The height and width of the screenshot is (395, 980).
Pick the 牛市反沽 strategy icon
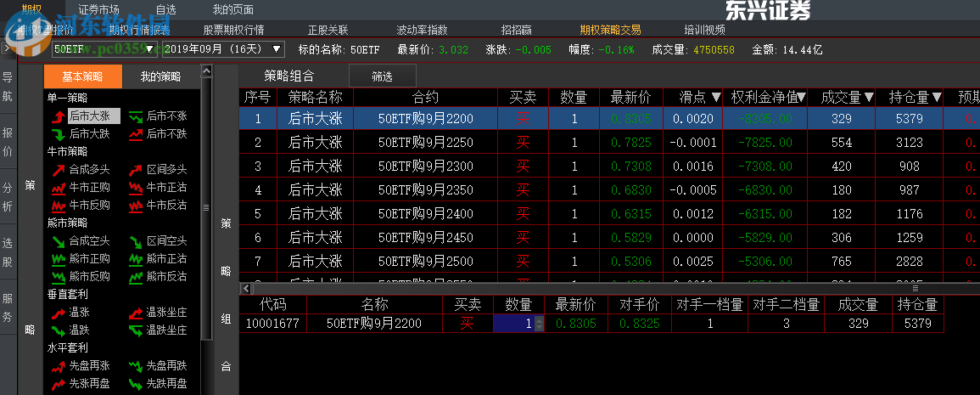(x=136, y=205)
